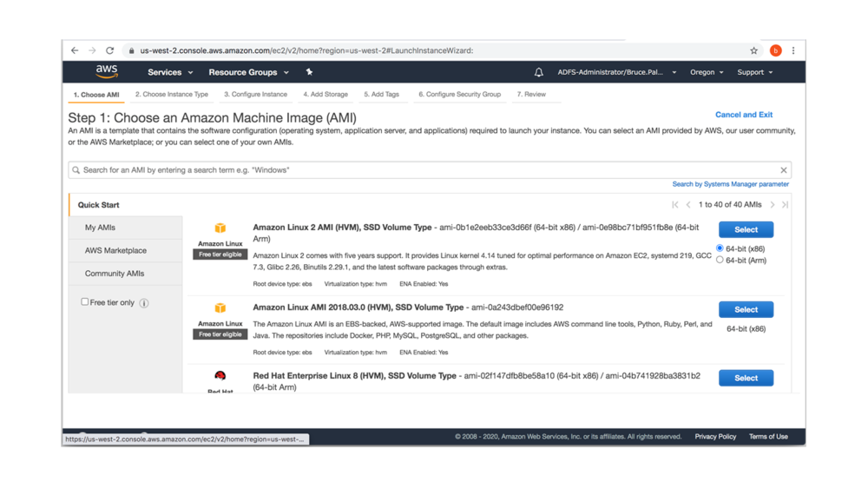868x489 pixels.
Task: Open the browser three-dot menu
Action: click(793, 50)
